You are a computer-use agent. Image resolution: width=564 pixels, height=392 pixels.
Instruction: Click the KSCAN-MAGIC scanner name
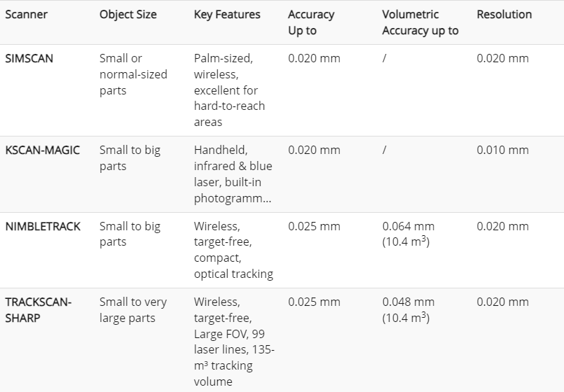pos(42,150)
